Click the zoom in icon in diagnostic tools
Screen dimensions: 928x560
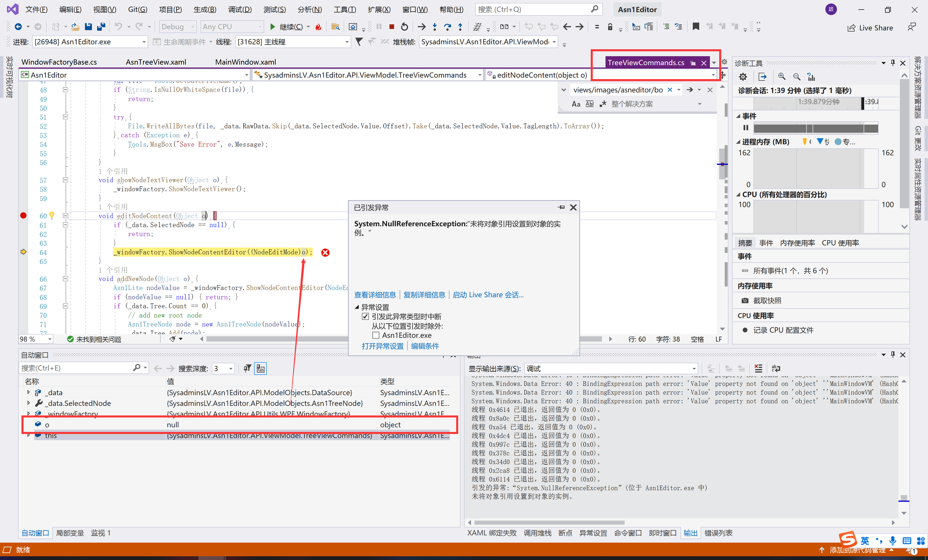pos(782,77)
